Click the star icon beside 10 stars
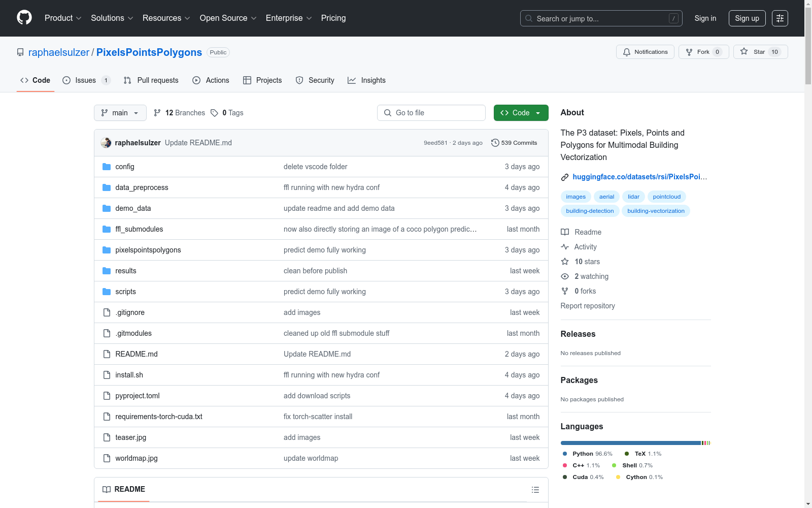Screen dimensions: 812x508 [x=565, y=262]
